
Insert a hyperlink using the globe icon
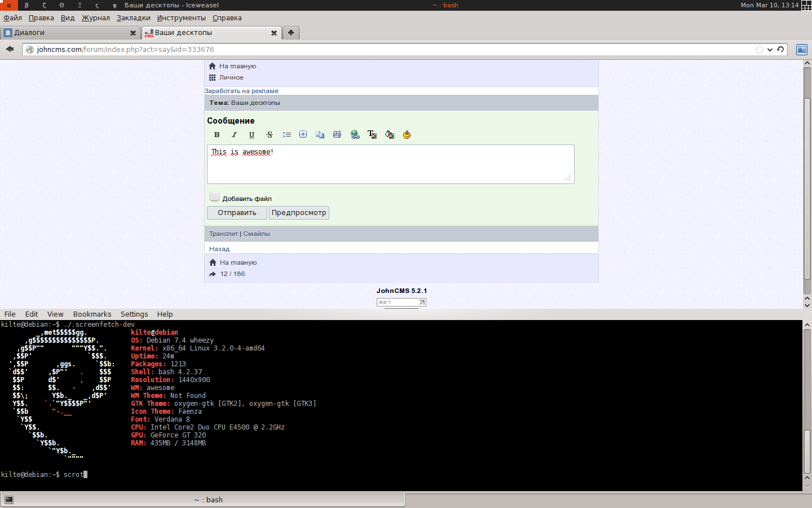click(x=355, y=135)
